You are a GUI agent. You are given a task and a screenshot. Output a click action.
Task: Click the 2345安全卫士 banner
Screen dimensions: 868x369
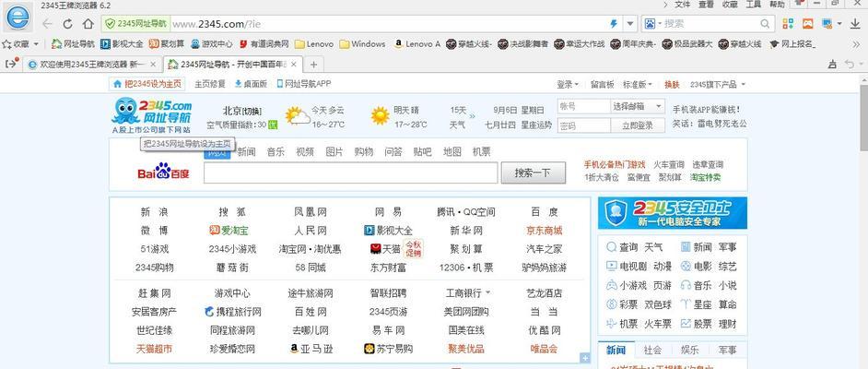[672, 213]
